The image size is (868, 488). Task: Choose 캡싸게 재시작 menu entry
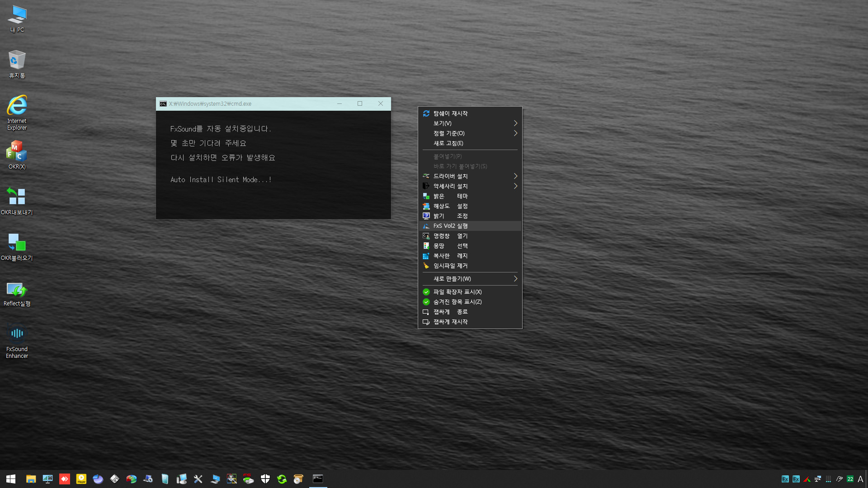point(470,322)
